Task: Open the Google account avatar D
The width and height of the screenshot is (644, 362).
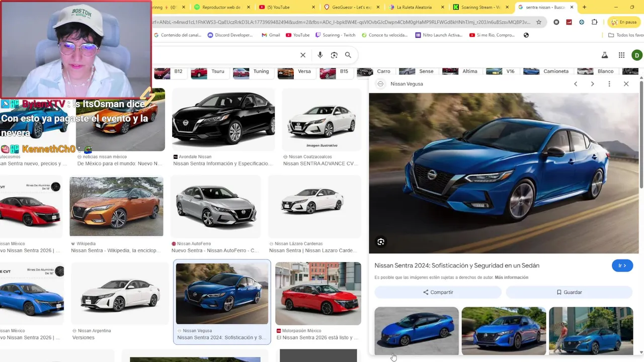Action: coord(637,55)
